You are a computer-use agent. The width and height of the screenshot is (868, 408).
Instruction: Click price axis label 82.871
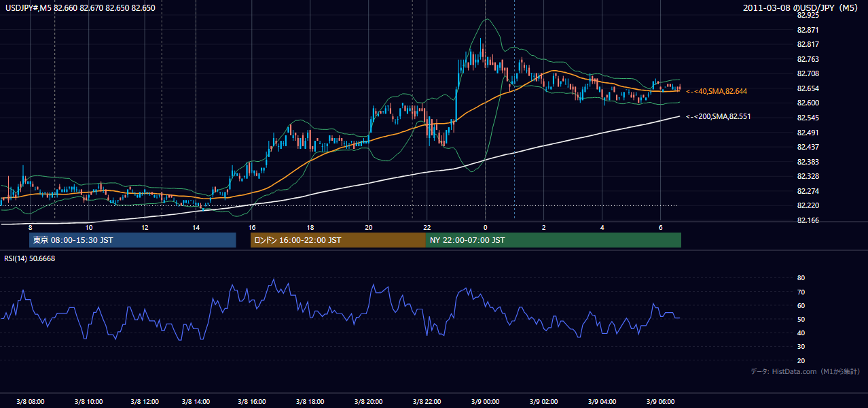(808, 30)
